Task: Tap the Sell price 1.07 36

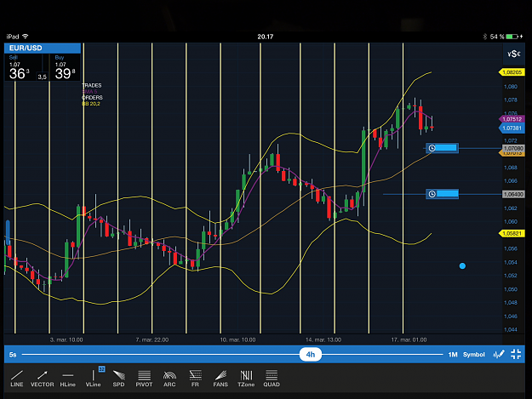Action: click(20, 67)
